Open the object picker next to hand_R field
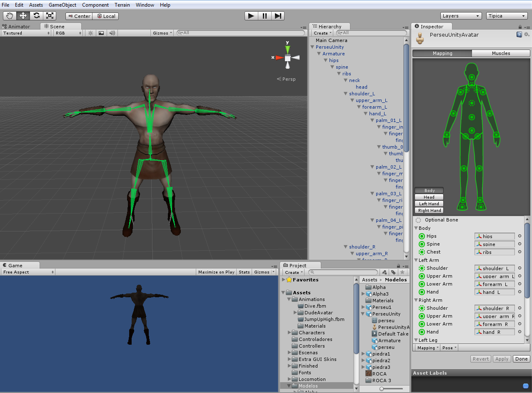 tap(520, 332)
